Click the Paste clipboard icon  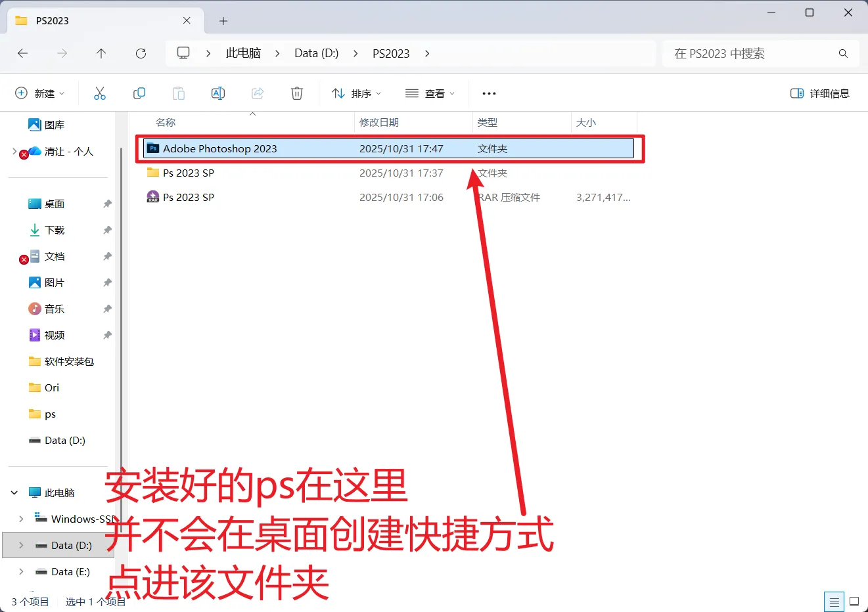click(179, 93)
